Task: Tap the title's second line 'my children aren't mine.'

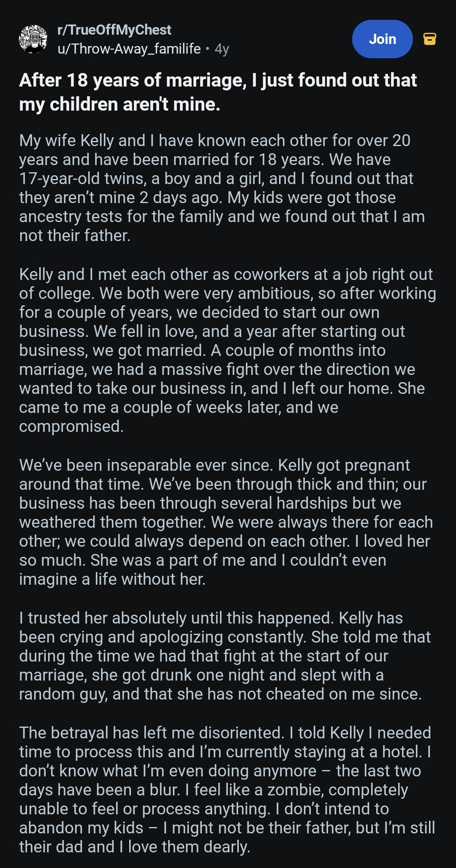Action: click(x=119, y=104)
